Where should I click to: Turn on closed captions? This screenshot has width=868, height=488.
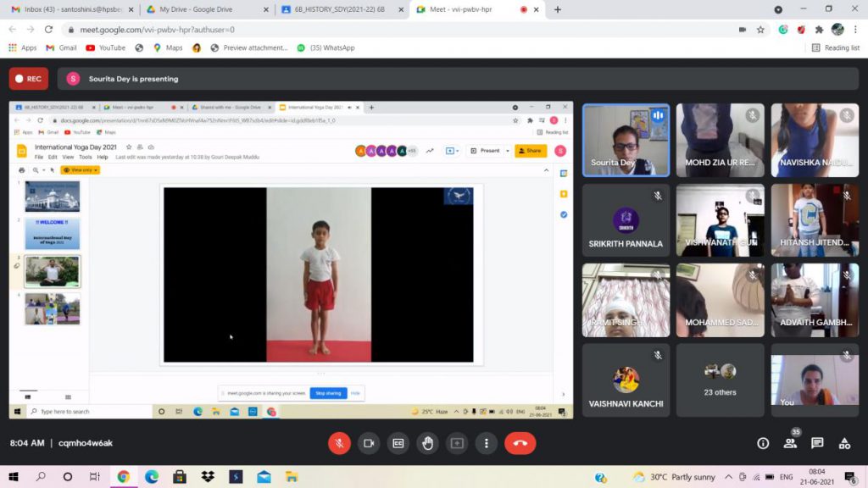(398, 443)
